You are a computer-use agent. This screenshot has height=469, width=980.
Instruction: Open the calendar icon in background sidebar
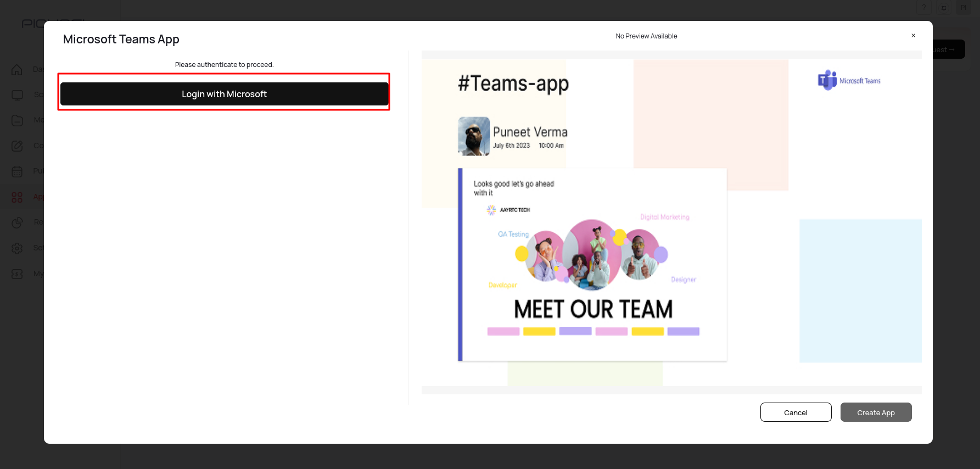click(x=17, y=171)
